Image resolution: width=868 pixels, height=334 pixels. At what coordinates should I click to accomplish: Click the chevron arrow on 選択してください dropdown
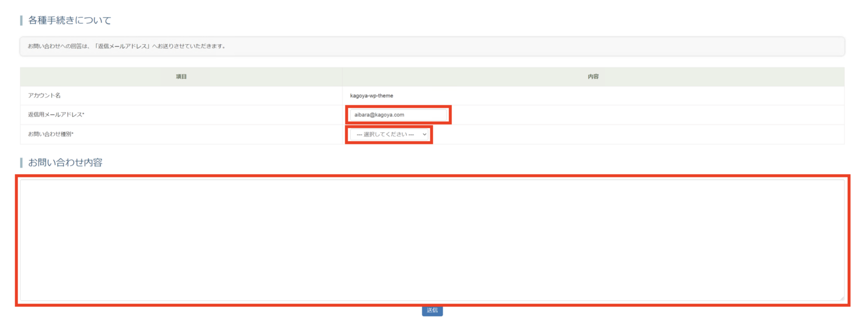[424, 134]
